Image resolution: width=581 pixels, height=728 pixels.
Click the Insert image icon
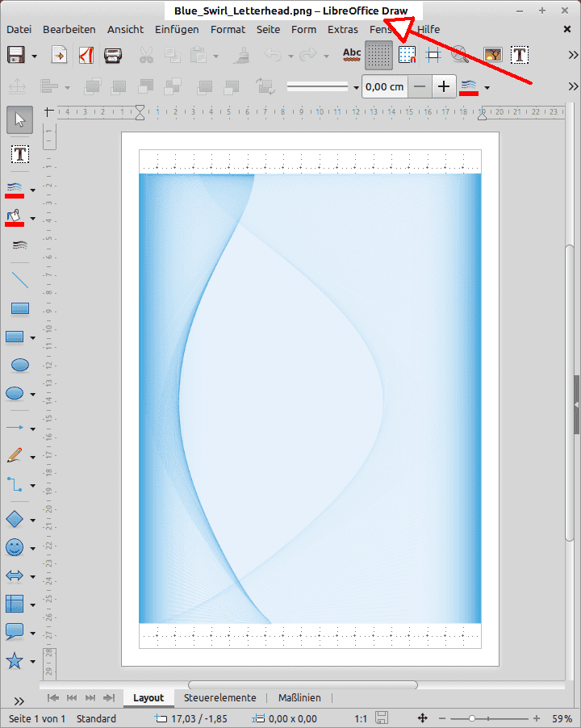[493, 55]
